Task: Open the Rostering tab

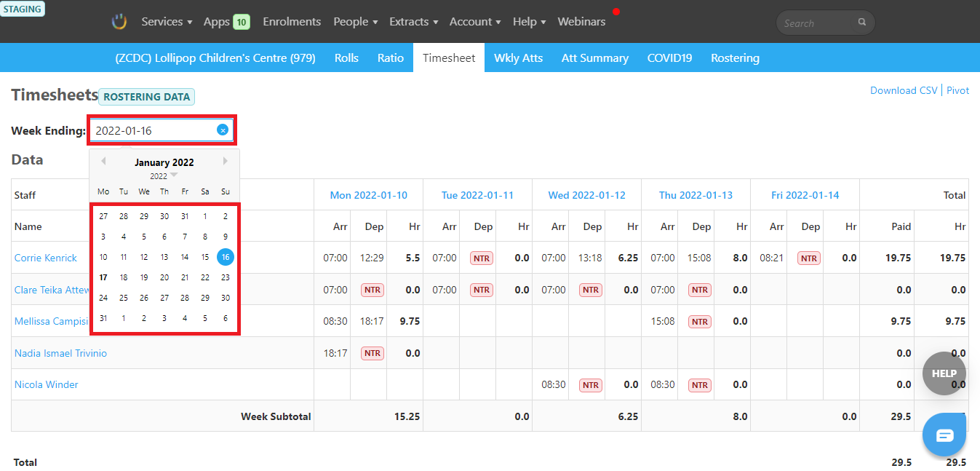Action: 735,58
